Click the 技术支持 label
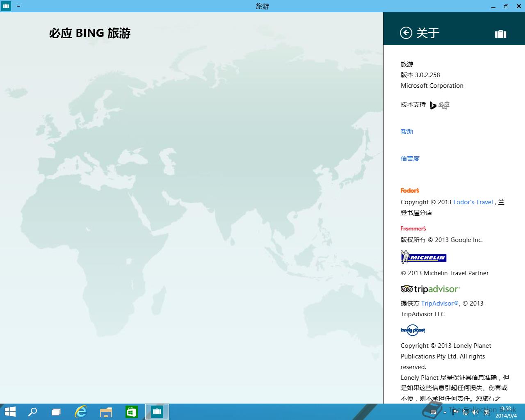 [x=413, y=105]
